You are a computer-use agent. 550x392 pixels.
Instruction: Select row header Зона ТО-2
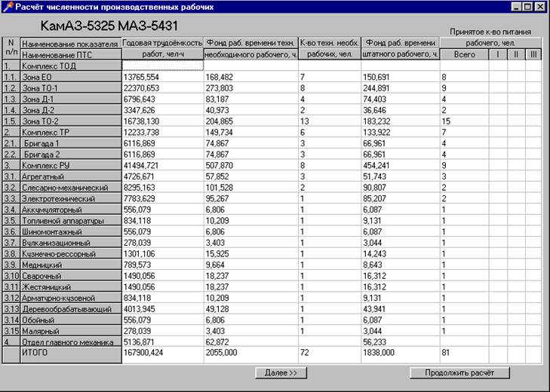coord(71,121)
